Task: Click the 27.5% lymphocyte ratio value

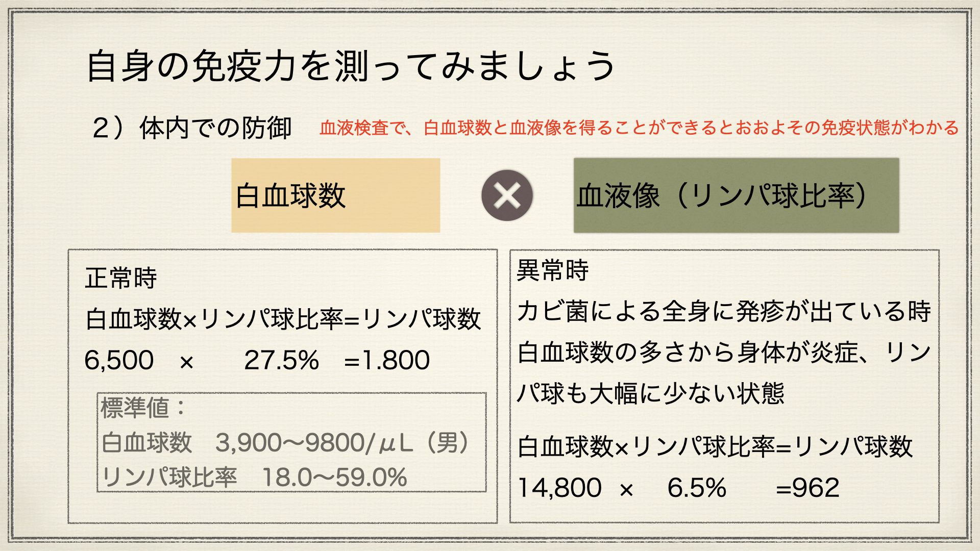Action: click(282, 360)
